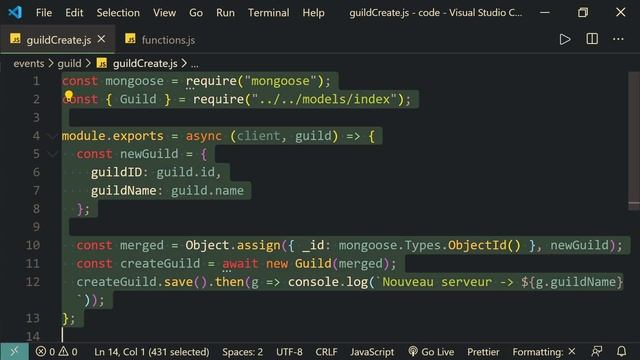The image size is (640, 360).
Task: Click module.exports on line 4
Action: [113, 136]
